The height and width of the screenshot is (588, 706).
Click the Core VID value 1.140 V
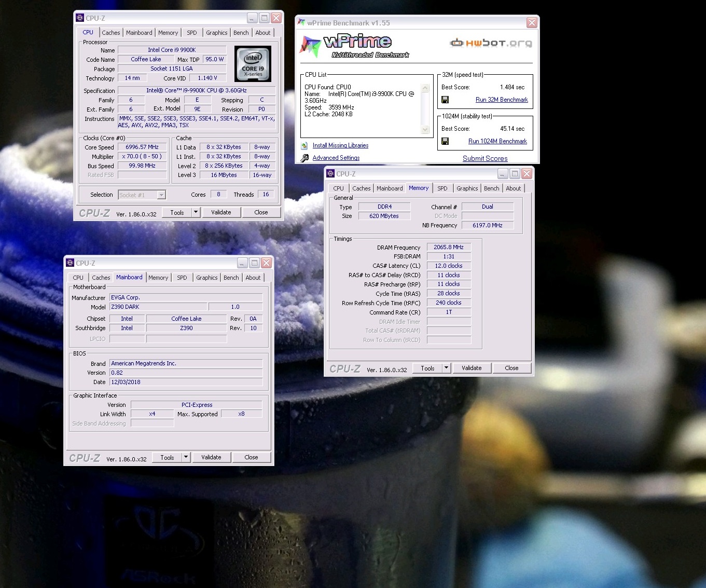click(207, 78)
